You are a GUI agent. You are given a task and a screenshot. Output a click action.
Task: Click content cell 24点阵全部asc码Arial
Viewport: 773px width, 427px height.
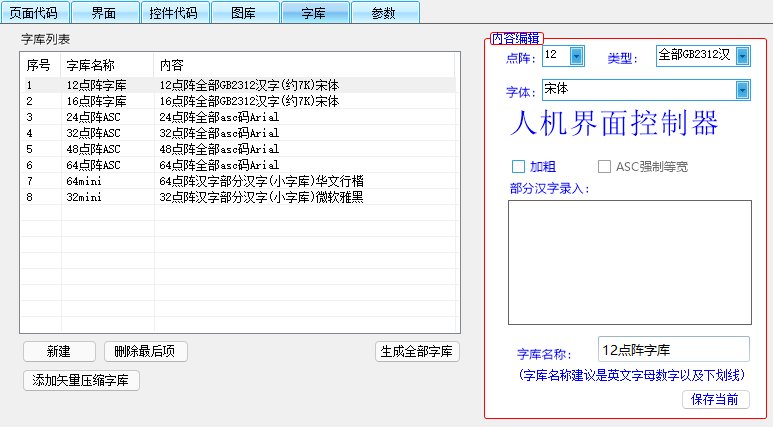219,117
